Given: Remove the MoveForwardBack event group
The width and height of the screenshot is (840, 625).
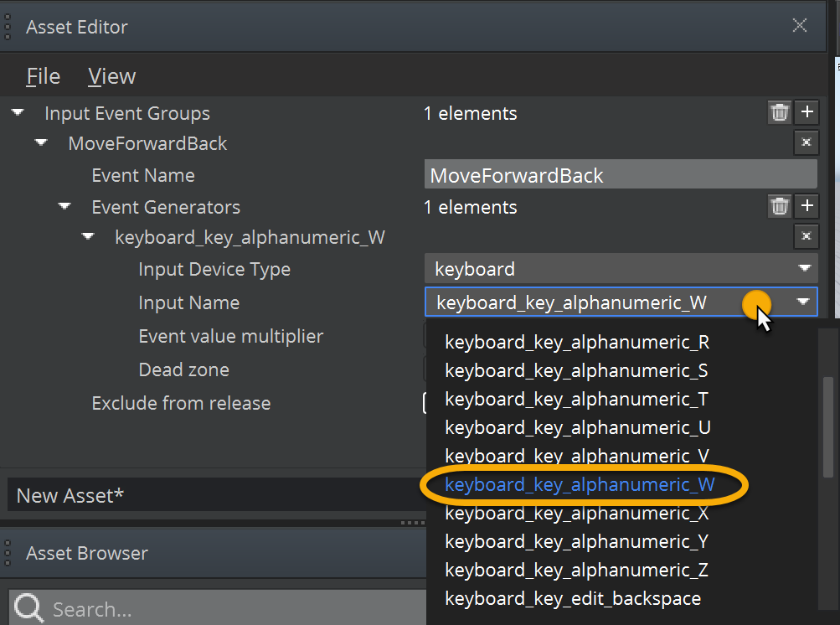Looking at the screenshot, I should (x=806, y=143).
